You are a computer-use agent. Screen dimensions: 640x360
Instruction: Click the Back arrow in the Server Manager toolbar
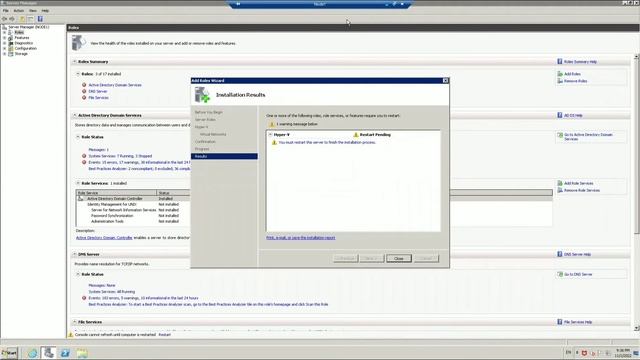tap(4, 19)
